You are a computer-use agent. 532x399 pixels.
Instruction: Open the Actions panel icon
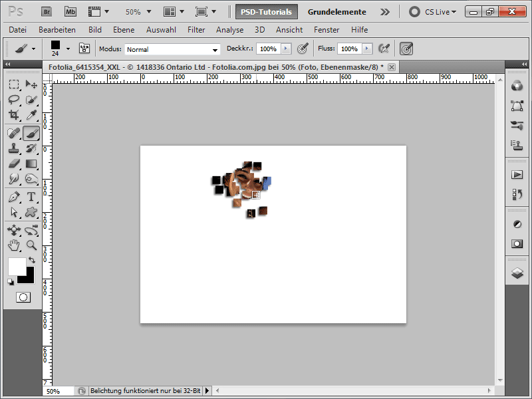pos(517,175)
